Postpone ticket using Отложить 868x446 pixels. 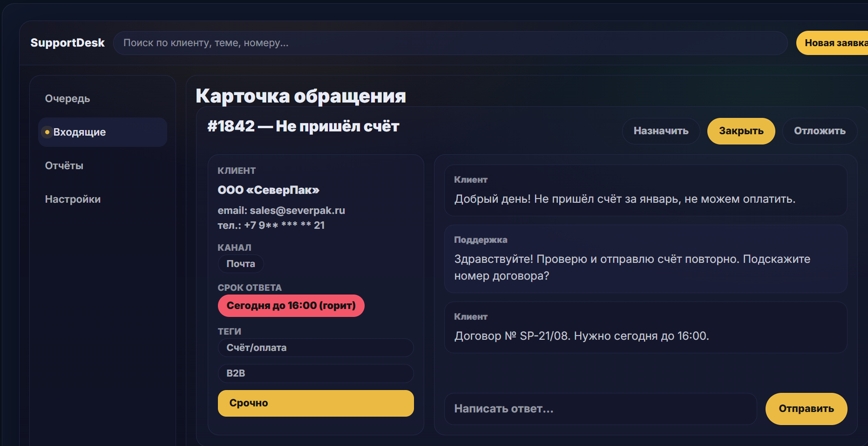pos(820,131)
